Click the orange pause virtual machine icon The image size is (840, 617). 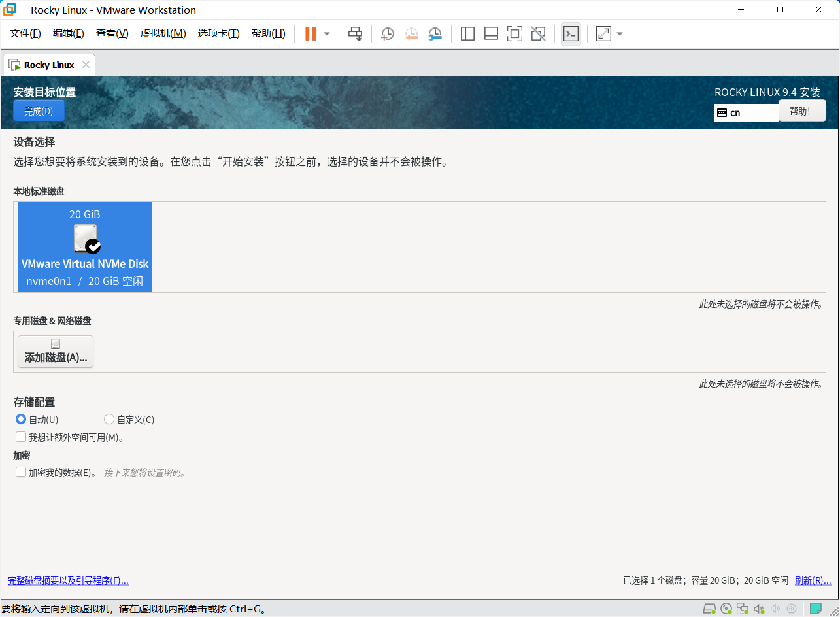(311, 34)
